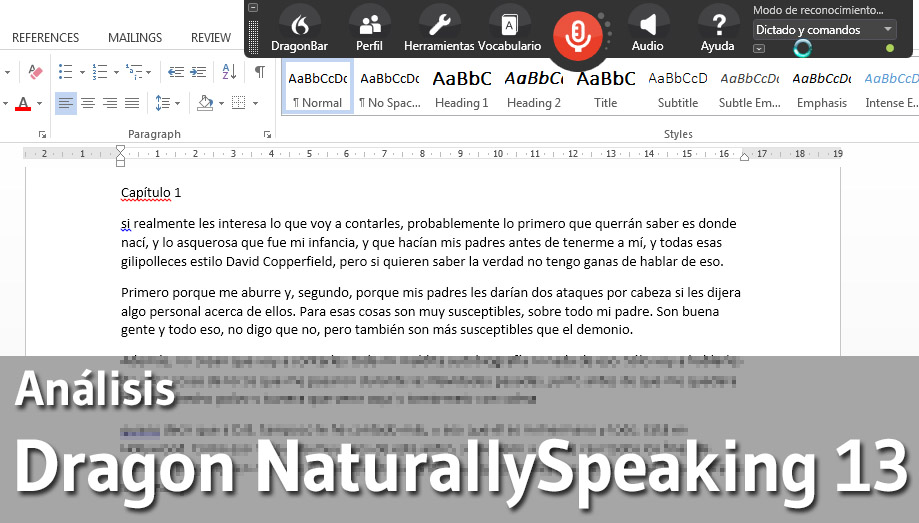This screenshot has height=523, width=919.
Task: Open the font color dropdown arrow
Action: click(x=39, y=104)
